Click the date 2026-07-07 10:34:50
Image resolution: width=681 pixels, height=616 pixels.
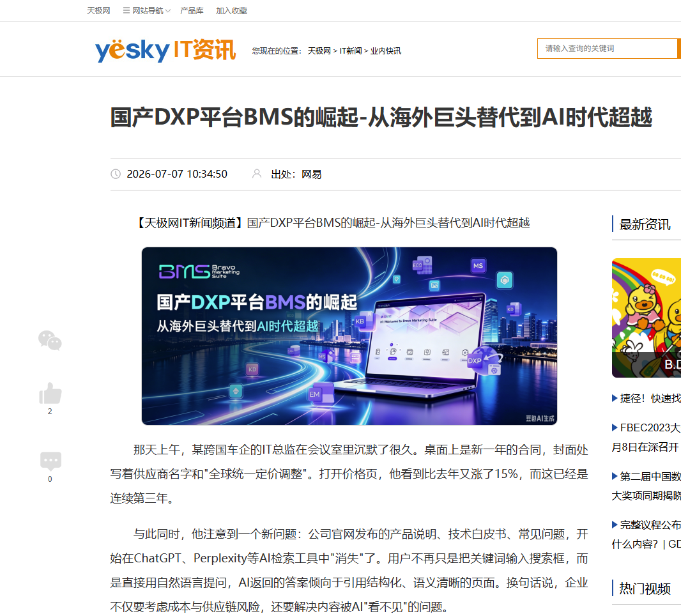(177, 174)
